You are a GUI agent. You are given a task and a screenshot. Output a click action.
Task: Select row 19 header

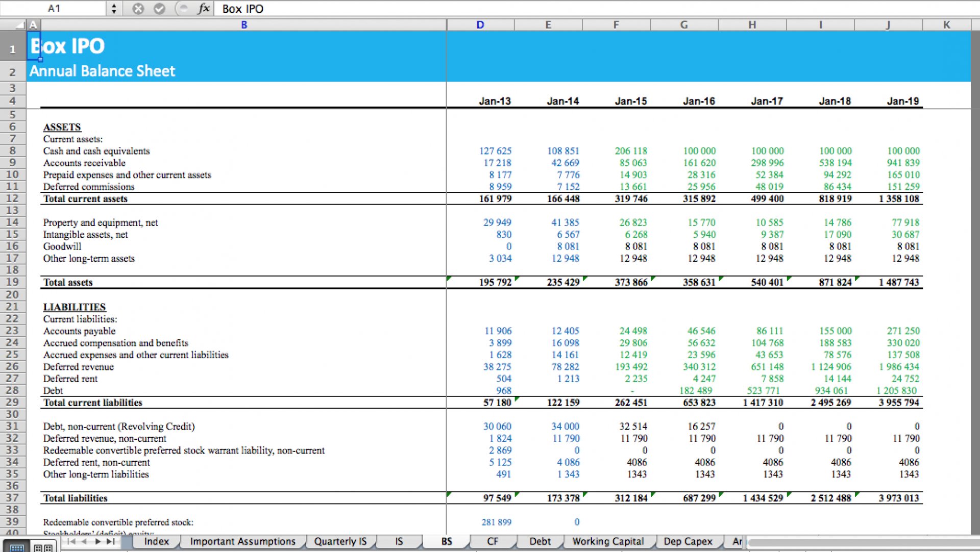(13, 282)
